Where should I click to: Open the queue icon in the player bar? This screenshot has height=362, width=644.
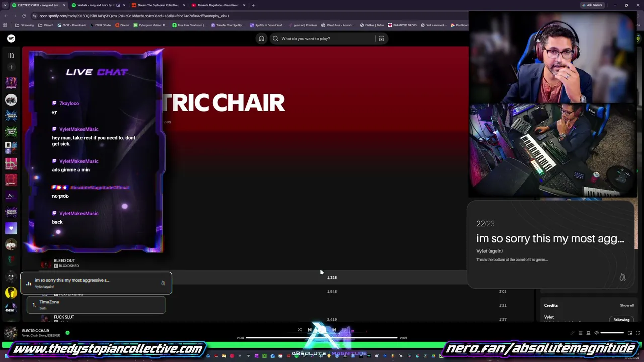point(580,333)
